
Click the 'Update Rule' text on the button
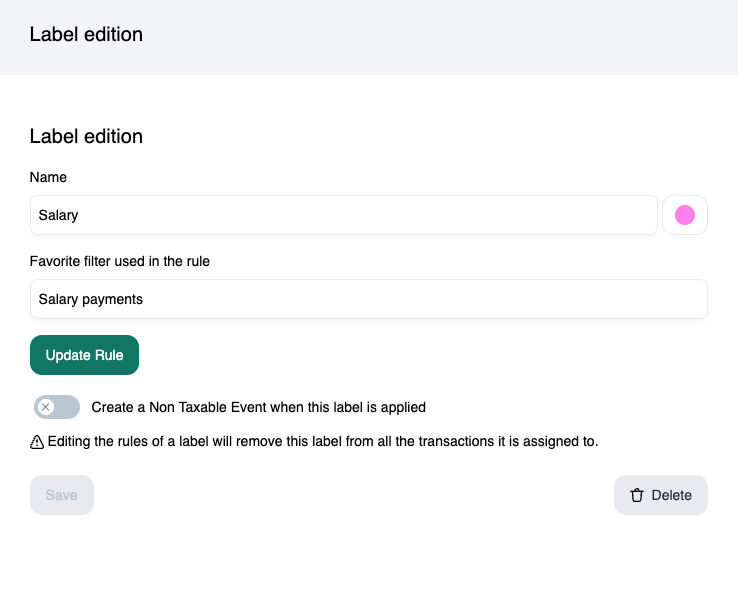(x=84, y=355)
